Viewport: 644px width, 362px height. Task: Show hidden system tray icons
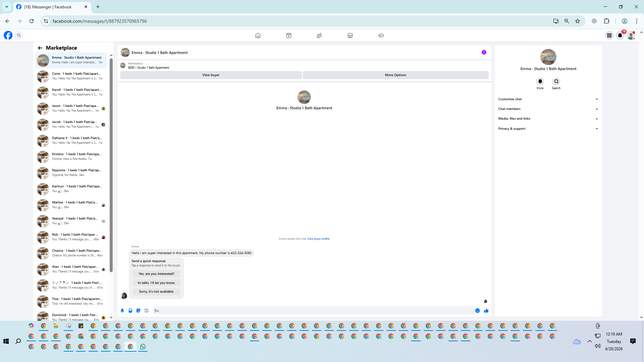point(589,341)
